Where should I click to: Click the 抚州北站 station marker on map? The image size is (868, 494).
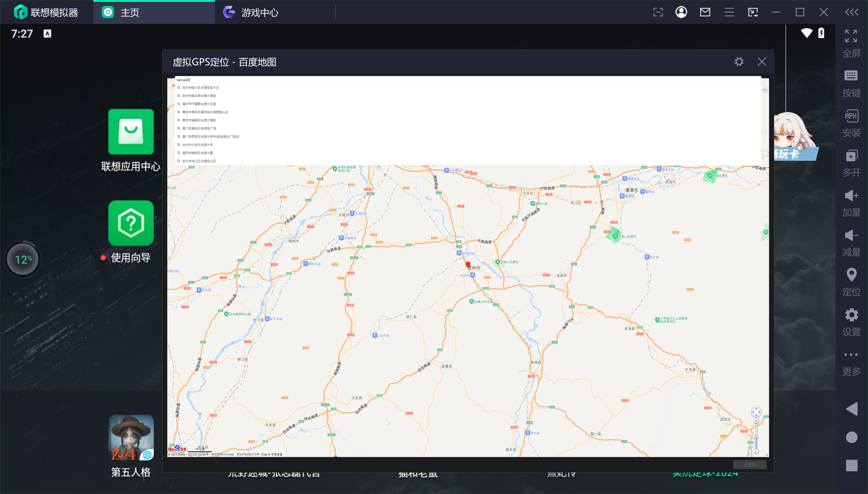point(458,253)
